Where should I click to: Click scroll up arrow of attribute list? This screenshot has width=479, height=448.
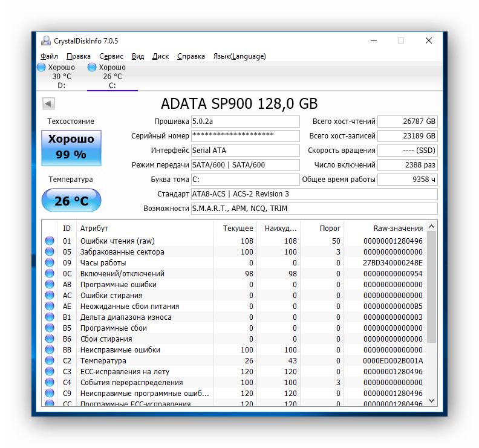(431, 226)
